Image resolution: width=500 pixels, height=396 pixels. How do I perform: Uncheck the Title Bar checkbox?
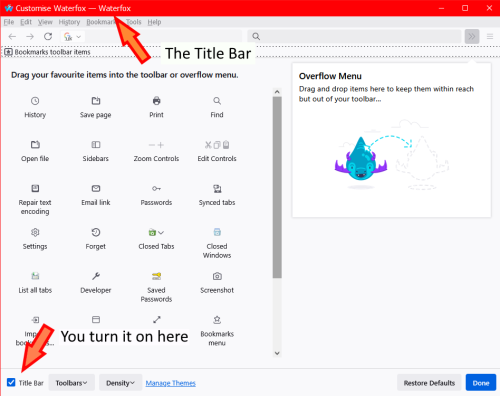click(x=11, y=382)
